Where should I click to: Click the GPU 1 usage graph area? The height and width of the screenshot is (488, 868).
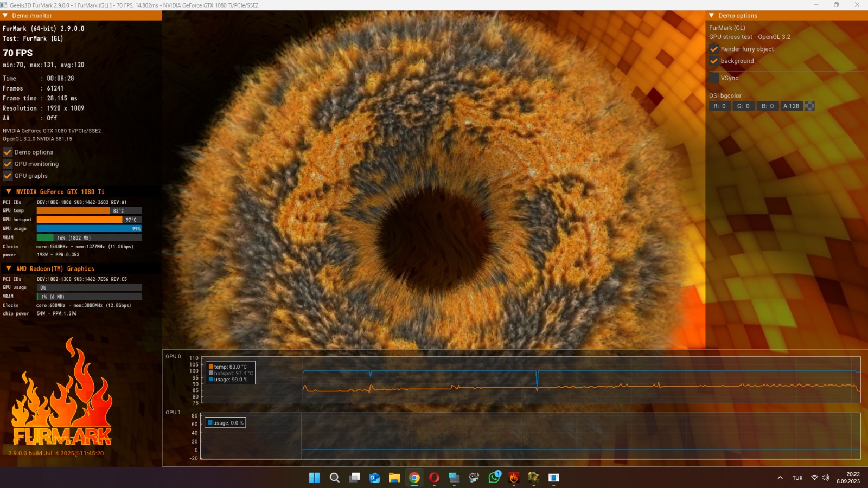tap(531, 436)
